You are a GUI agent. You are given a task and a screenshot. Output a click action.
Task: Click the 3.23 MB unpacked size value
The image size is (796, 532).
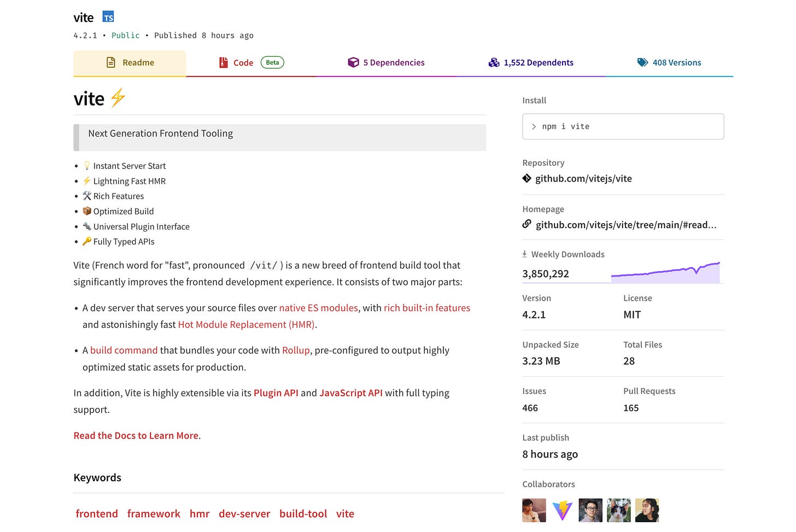541,361
